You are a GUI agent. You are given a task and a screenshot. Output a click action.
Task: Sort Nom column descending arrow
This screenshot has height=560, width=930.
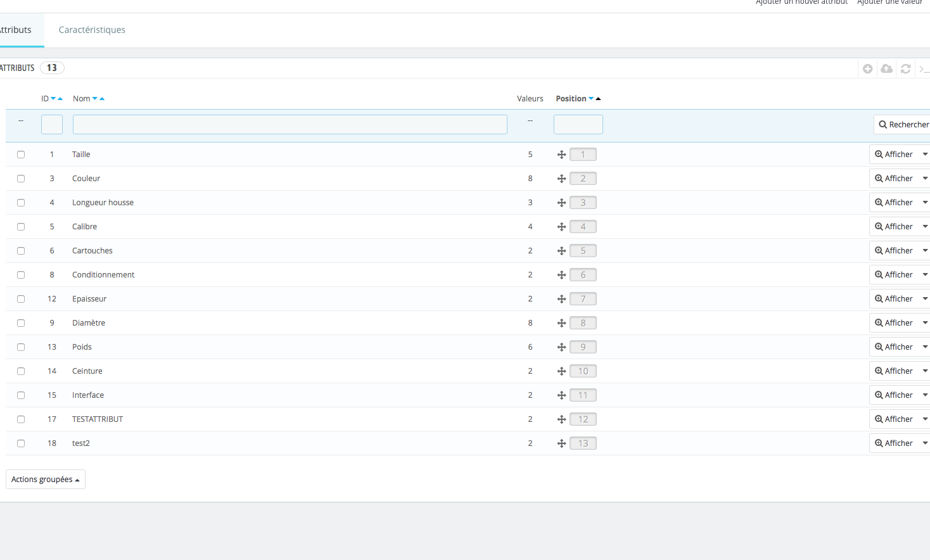click(x=95, y=99)
